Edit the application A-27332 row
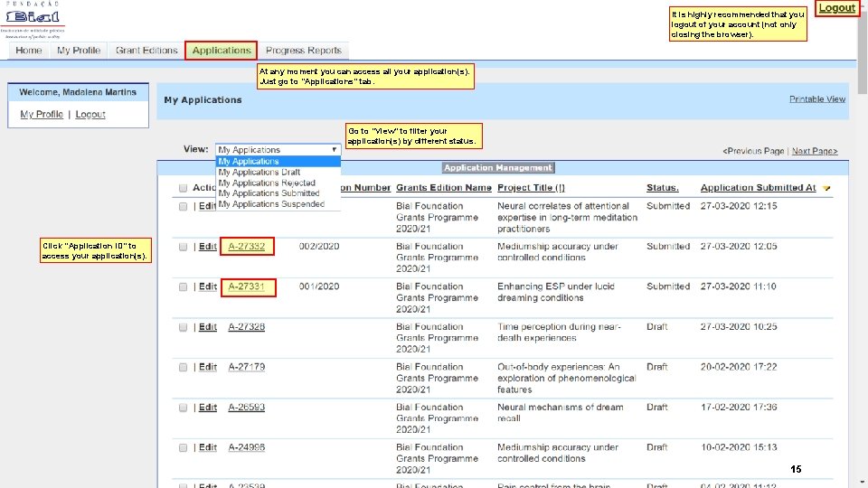868x488 pixels. click(208, 247)
